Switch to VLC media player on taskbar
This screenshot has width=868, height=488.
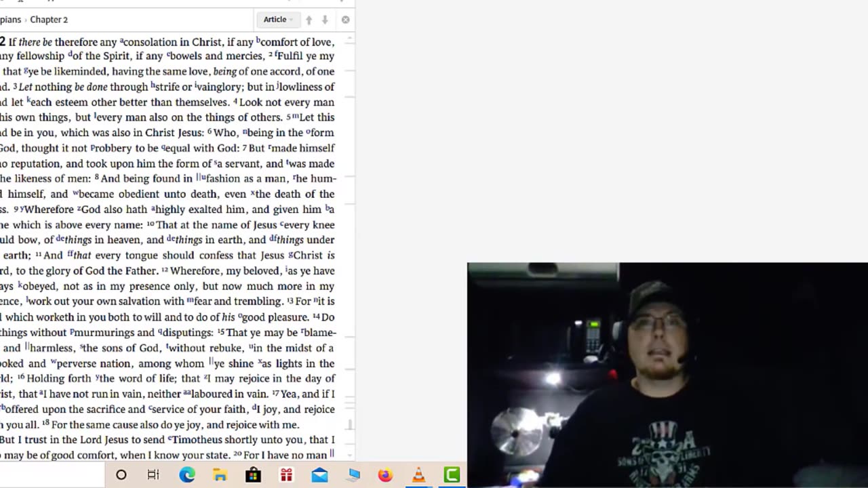click(418, 475)
